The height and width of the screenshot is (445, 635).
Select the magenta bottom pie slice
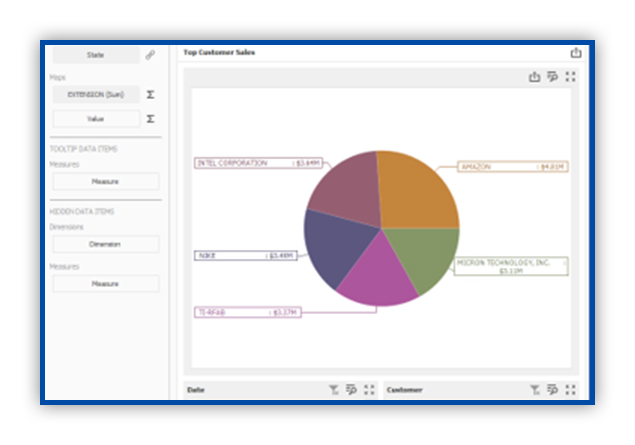click(x=377, y=275)
